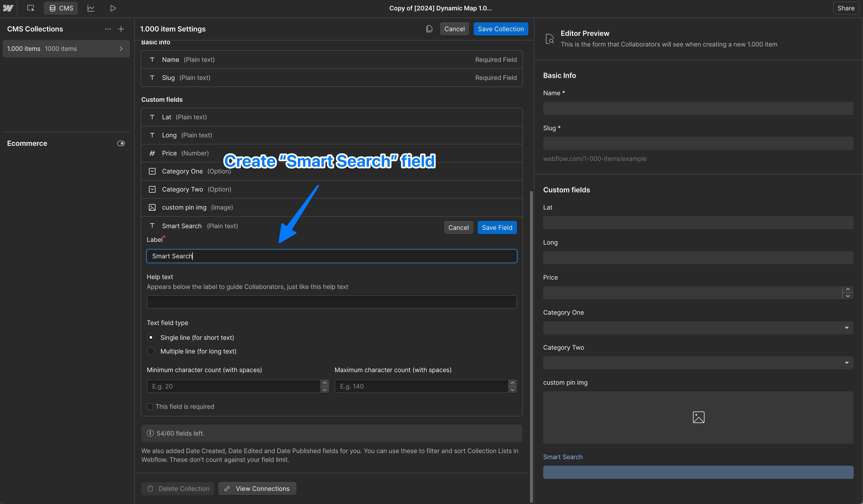Cancel the collection settings changes
Image resolution: width=863 pixels, height=504 pixels.
pos(454,29)
